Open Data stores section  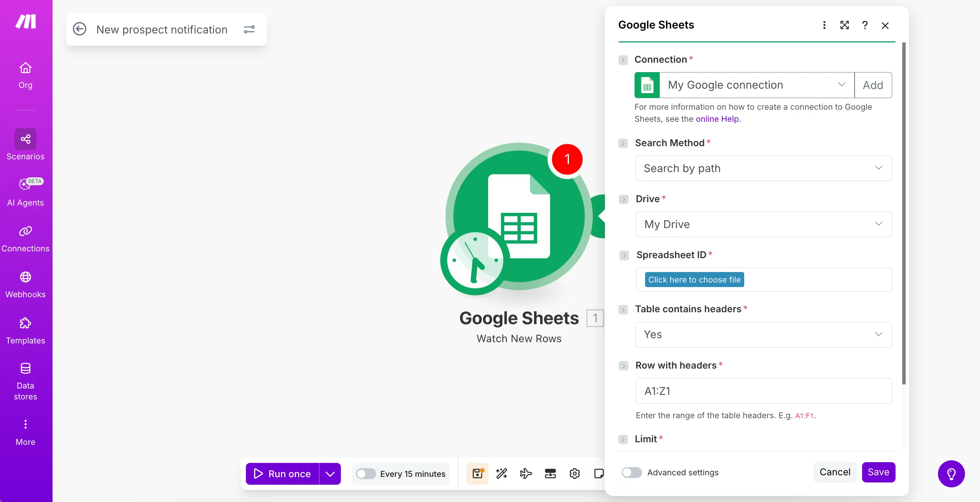[x=26, y=381]
